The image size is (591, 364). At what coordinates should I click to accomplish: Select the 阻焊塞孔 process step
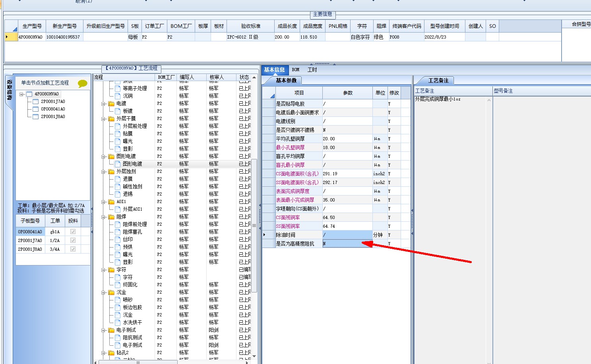click(x=132, y=232)
